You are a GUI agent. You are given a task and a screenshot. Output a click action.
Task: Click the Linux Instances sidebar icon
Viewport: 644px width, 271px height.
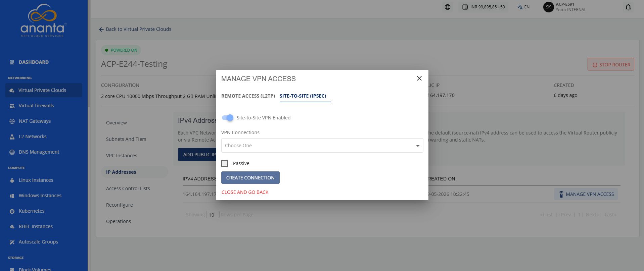point(12,180)
